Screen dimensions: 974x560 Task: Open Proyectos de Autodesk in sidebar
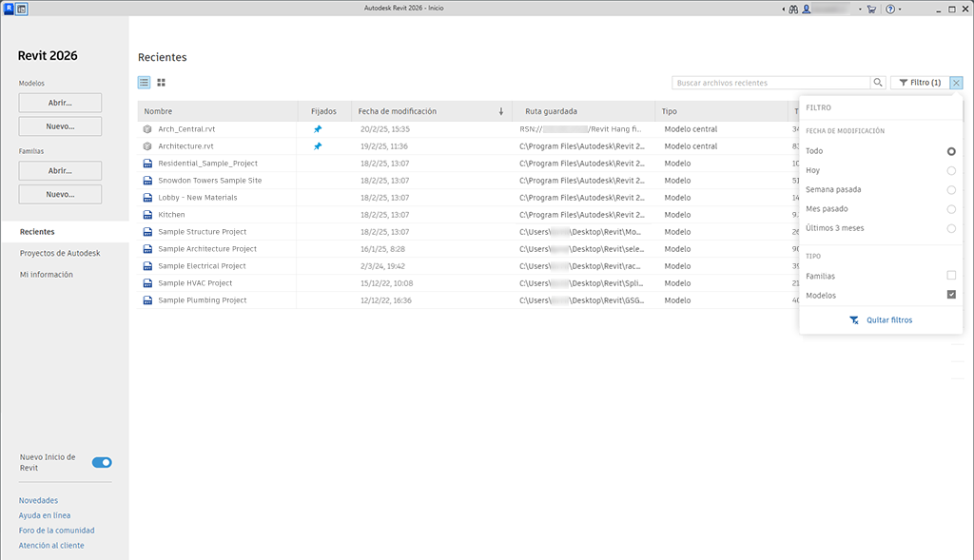60,253
